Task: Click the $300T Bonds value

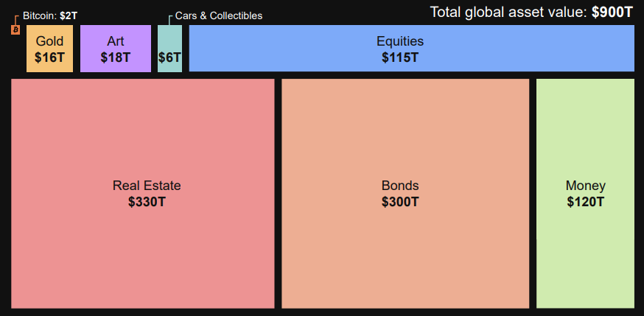Action: 400,201
